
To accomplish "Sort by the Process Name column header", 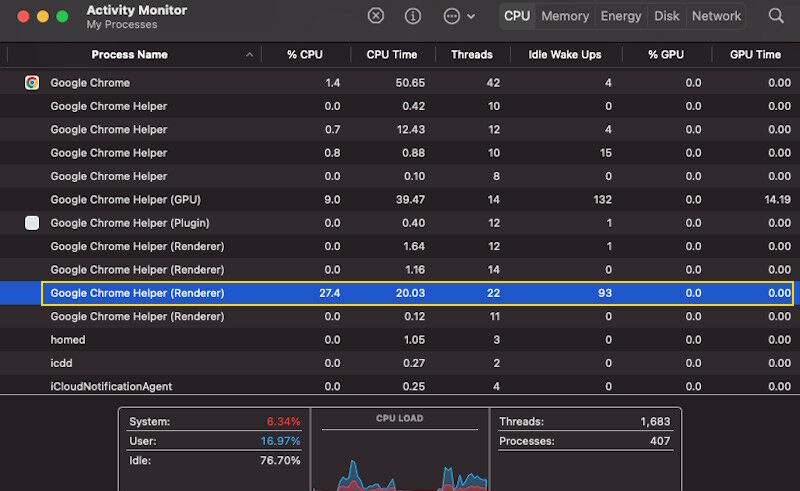I will pyautogui.click(x=130, y=55).
